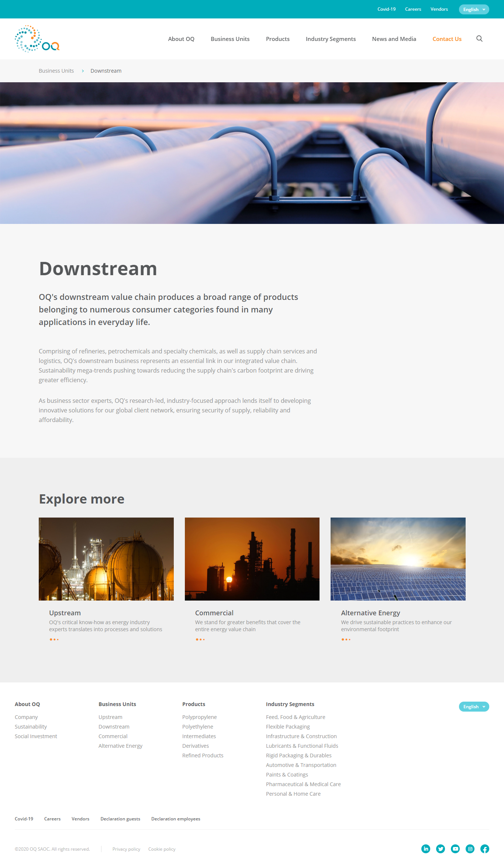
Task: Open Paints & Coatings link
Action: click(287, 775)
